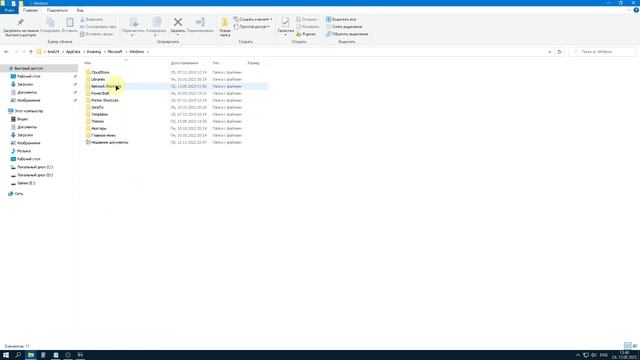The image size is (640, 360).
Task: Select the PowerShell folder
Action: [100, 93]
